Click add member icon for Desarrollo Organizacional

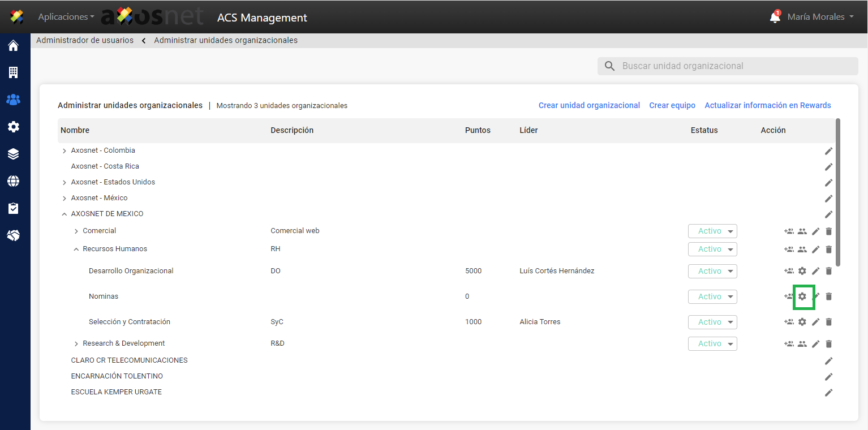[x=789, y=271]
